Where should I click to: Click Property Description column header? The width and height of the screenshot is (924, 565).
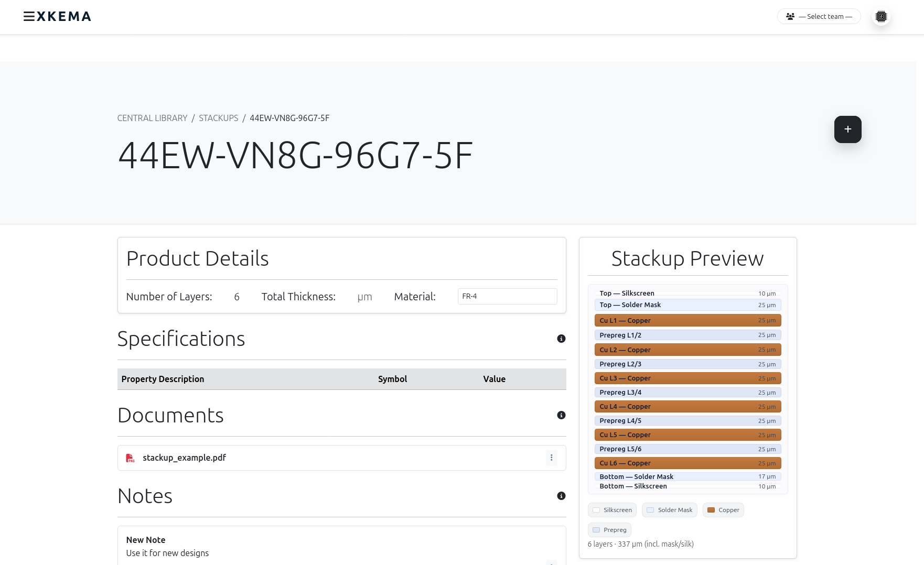(163, 379)
